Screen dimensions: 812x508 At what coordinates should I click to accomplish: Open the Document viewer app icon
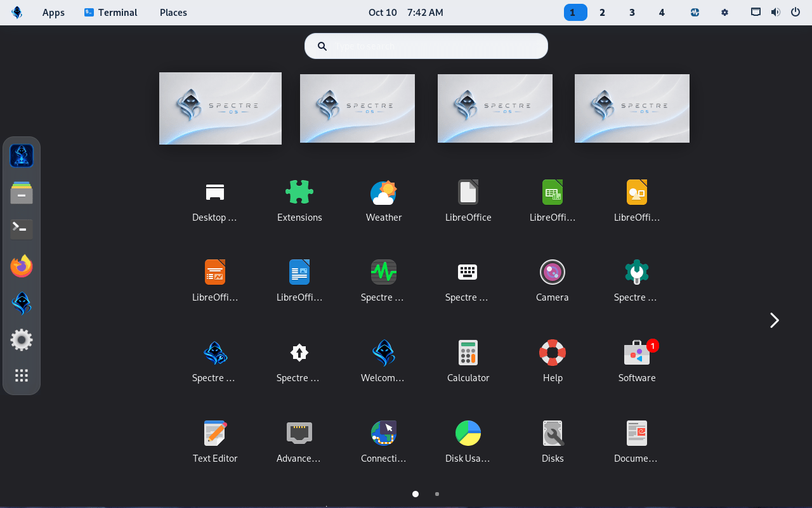(637, 433)
